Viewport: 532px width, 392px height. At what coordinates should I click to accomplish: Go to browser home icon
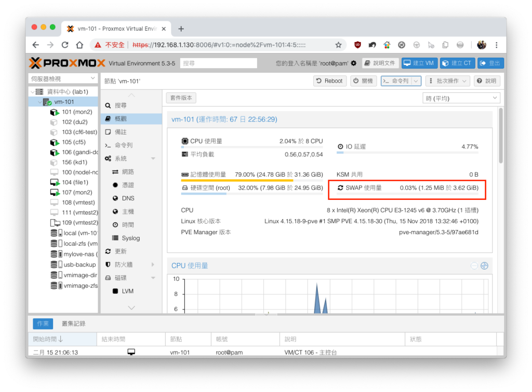pyautogui.click(x=79, y=45)
